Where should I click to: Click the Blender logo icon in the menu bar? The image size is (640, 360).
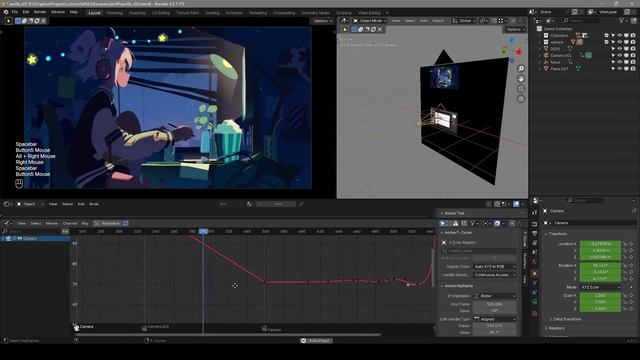click(6, 12)
